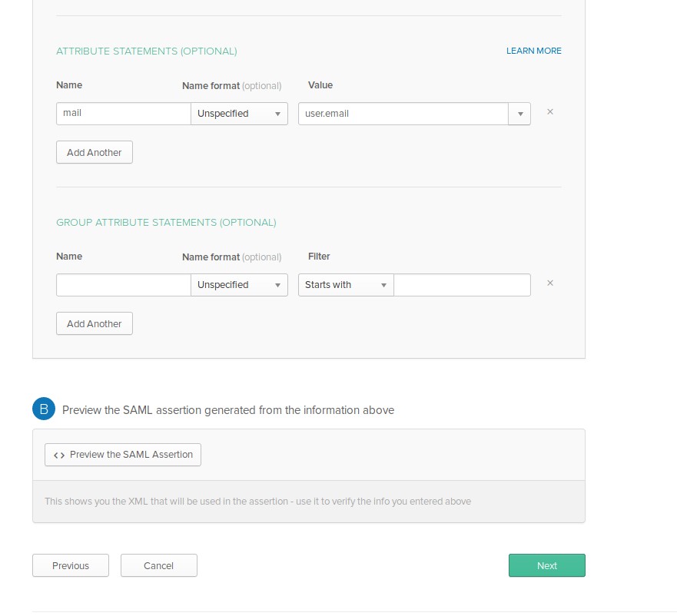Cancel the SAML setup
677x616 pixels.
coord(159,565)
